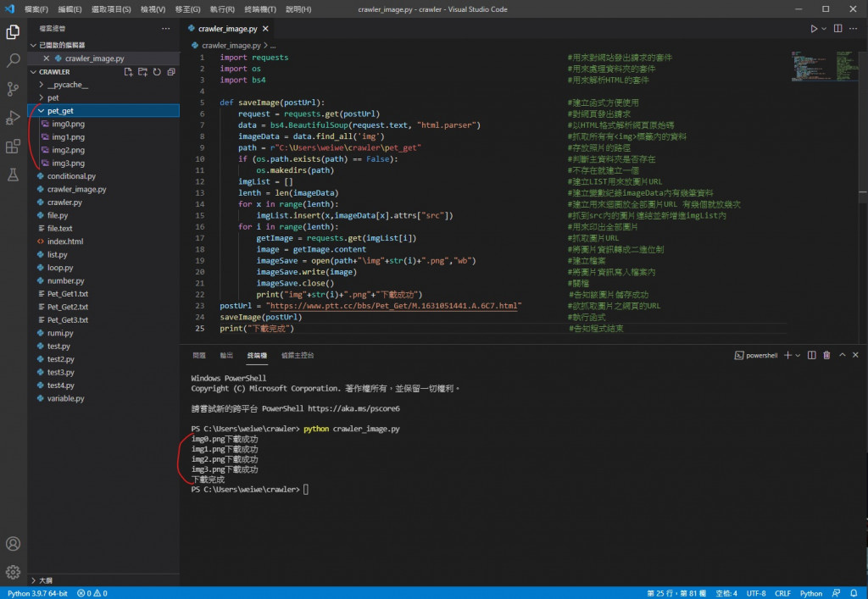Switch to the problems tab in panel
This screenshot has width=868, height=599.
point(199,355)
